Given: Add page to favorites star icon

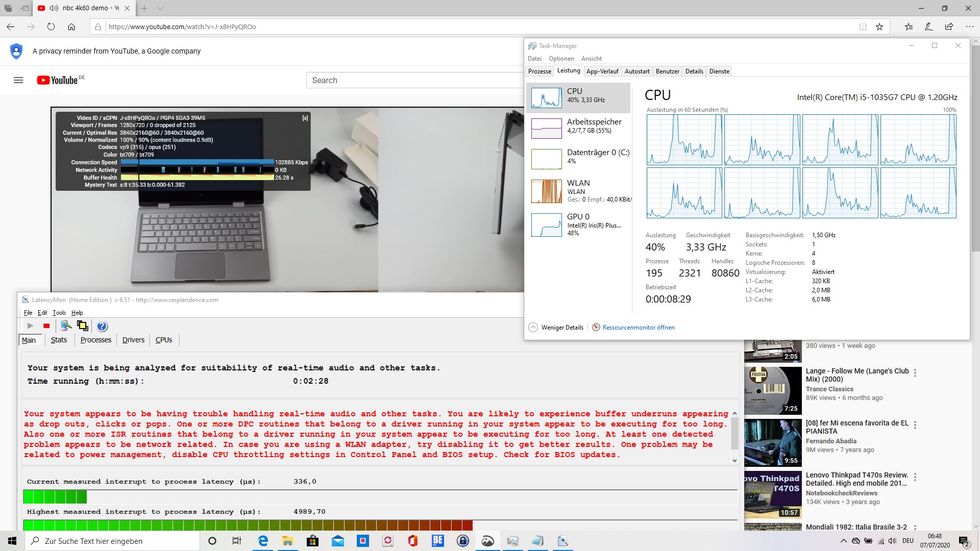Looking at the screenshot, I should [879, 27].
